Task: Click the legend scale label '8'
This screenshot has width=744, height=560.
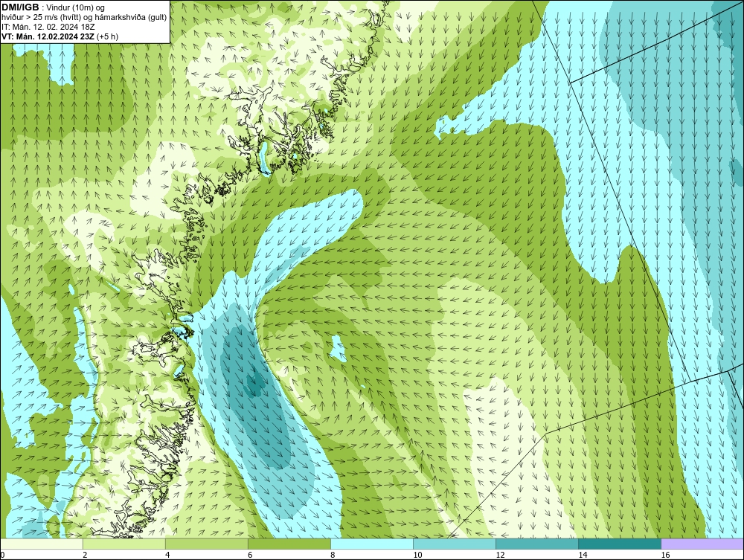Action: (333, 555)
